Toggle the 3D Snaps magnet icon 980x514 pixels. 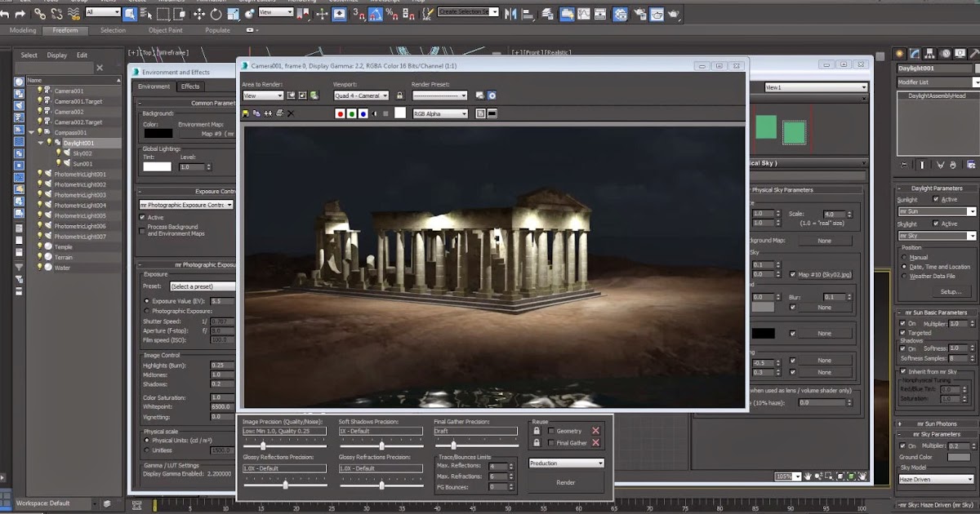click(x=358, y=14)
